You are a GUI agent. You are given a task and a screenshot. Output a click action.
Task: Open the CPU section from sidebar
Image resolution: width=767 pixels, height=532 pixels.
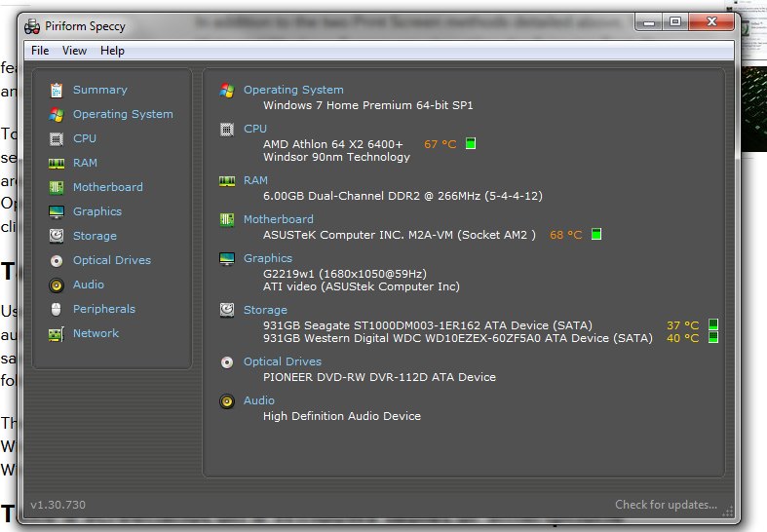85,138
